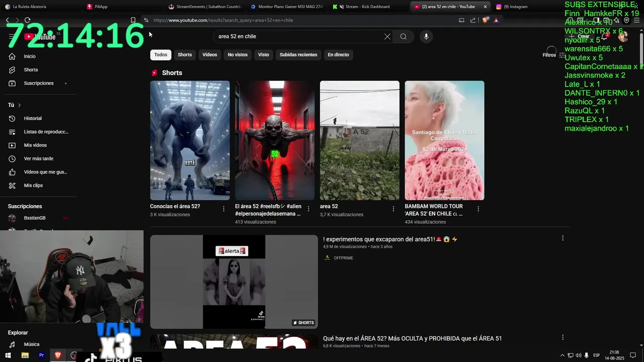Click the share icon in address bar

pyautogui.click(x=473, y=20)
